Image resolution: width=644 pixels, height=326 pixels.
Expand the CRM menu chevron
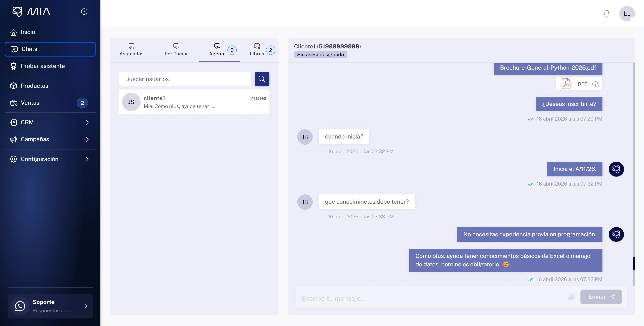point(87,122)
